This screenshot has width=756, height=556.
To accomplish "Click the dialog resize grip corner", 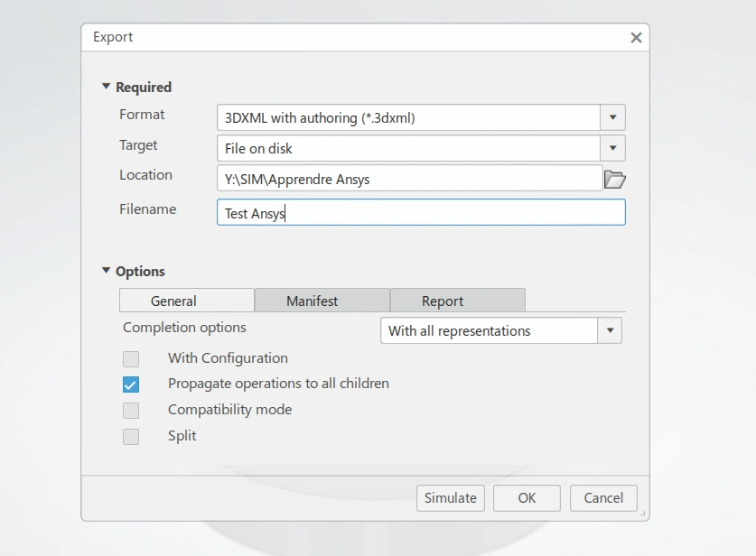I will (643, 514).
